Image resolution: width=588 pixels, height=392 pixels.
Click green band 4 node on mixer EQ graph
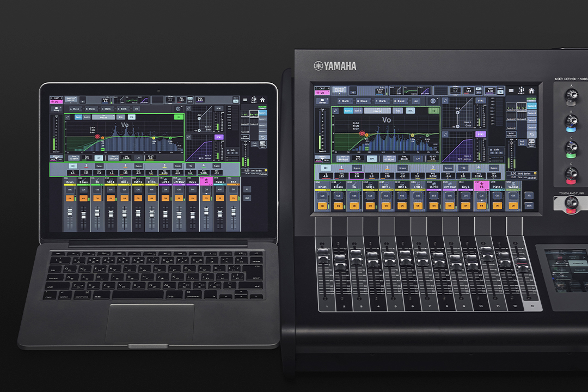[x=427, y=135]
